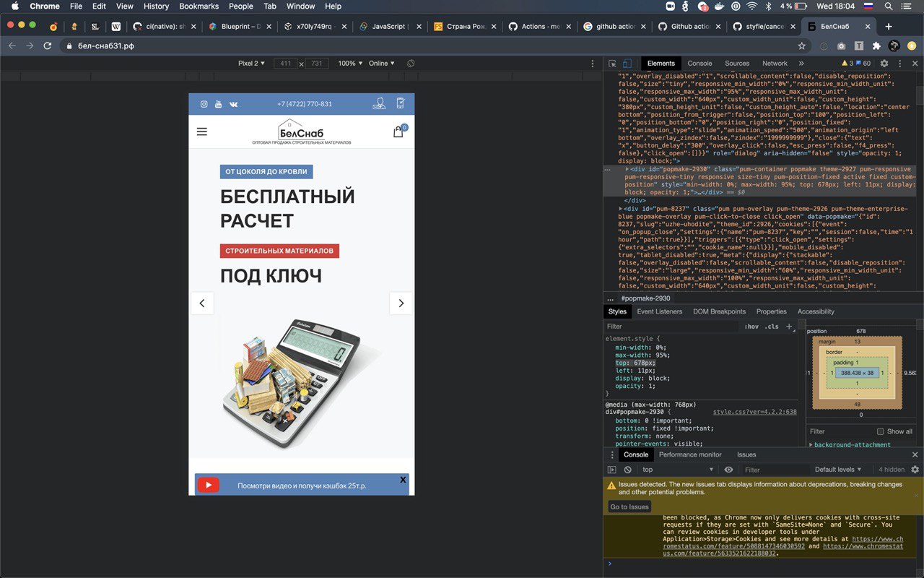The width and height of the screenshot is (924, 578).
Task: Open the DevTools customize three-dot menu
Action: coord(899,64)
